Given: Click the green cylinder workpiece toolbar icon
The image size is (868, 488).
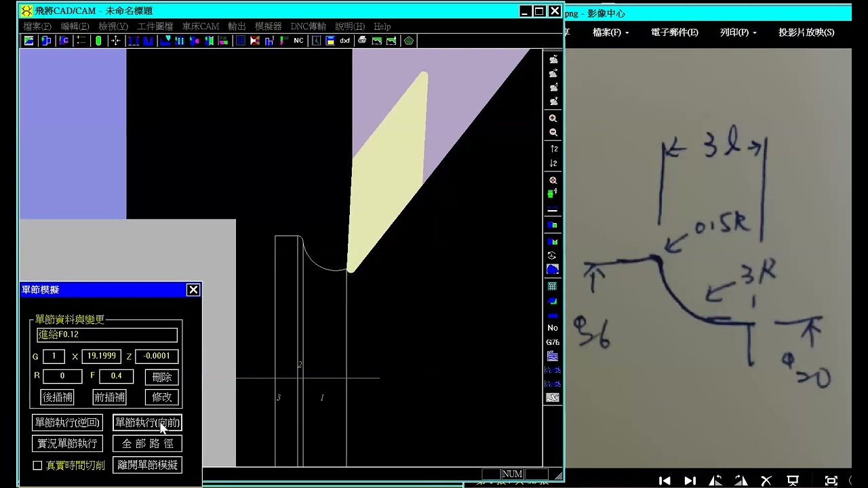Looking at the screenshot, I should pyautogui.click(x=98, y=41).
